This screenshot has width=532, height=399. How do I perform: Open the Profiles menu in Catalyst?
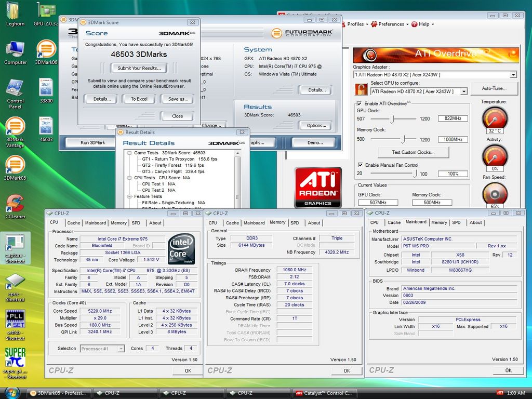(x=355, y=24)
